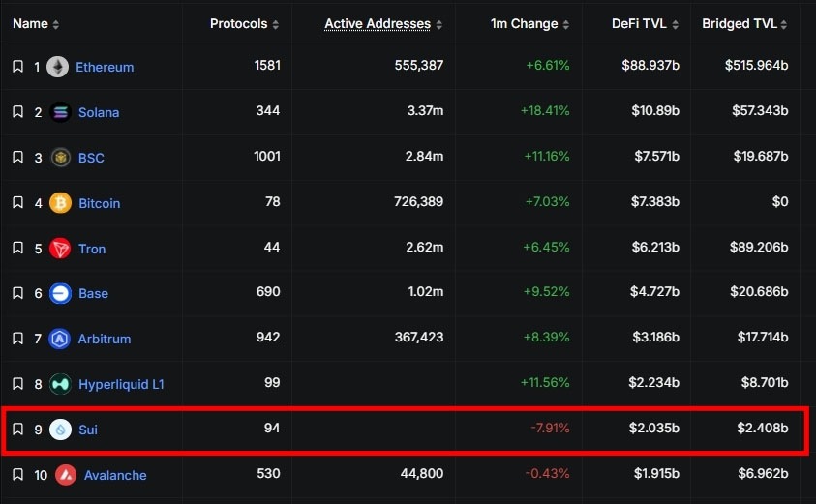This screenshot has height=504, width=816.
Task: Click the Sui logo icon
Action: [x=60, y=430]
